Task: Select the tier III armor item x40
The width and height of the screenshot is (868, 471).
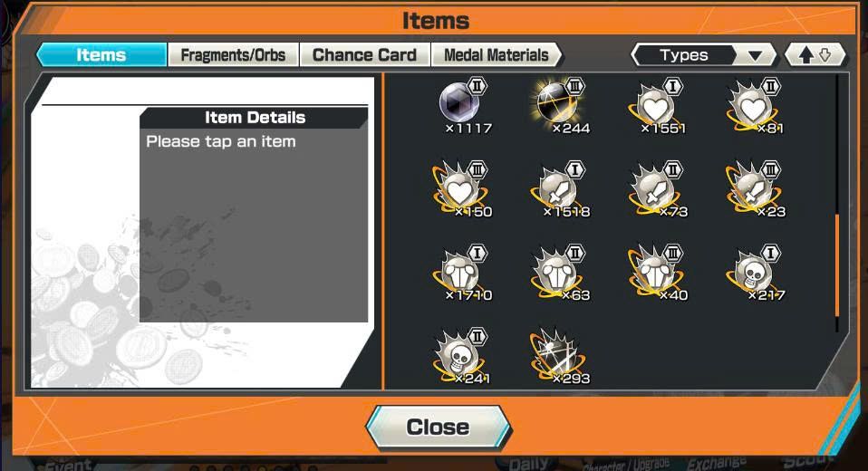Action: pos(658,273)
